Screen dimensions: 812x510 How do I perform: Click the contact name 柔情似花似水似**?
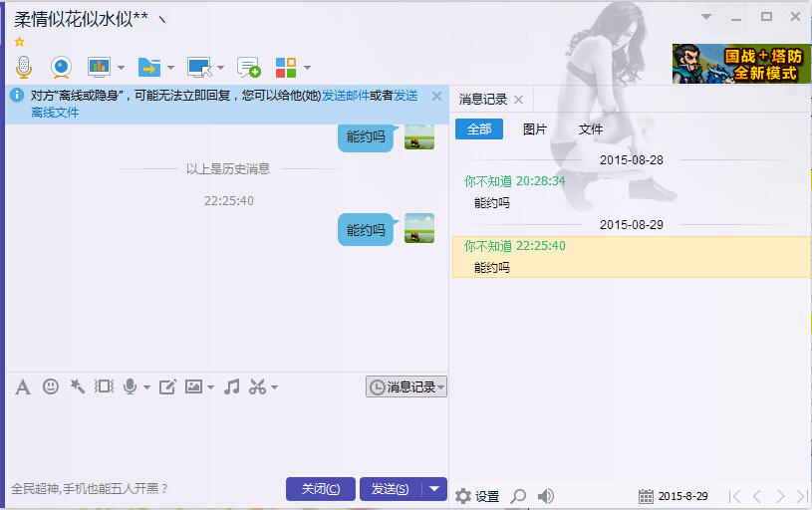click(x=81, y=19)
